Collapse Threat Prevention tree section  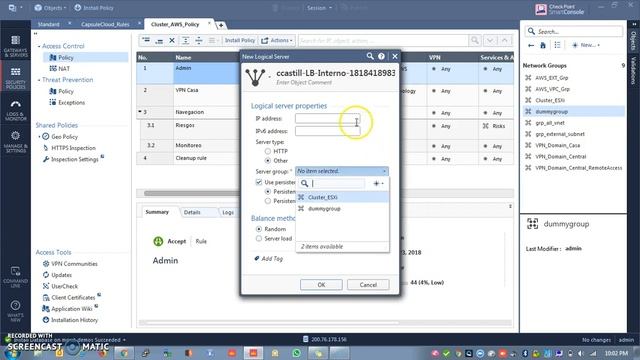click(39, 80)
